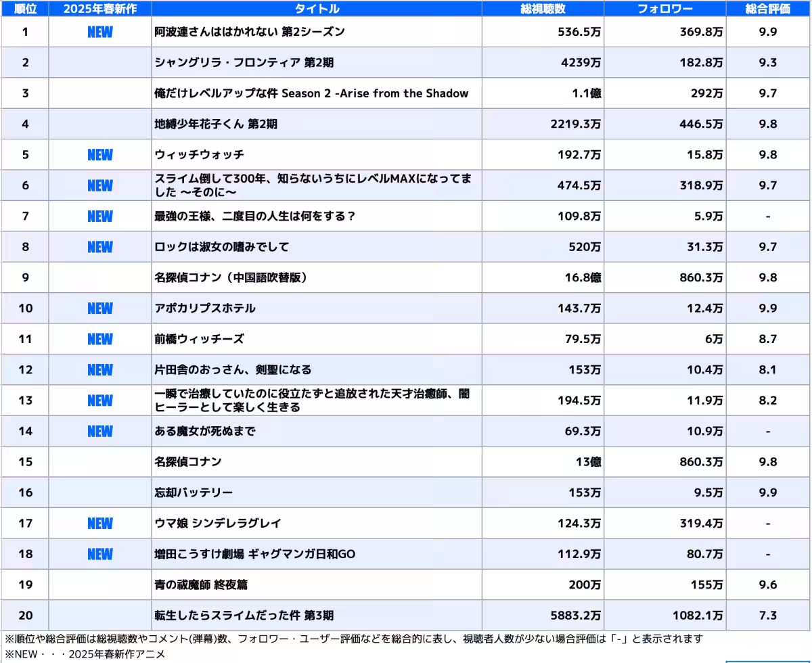Select the 9.9 rating cell for 忘却バッテリー

(x=769, y=493)
